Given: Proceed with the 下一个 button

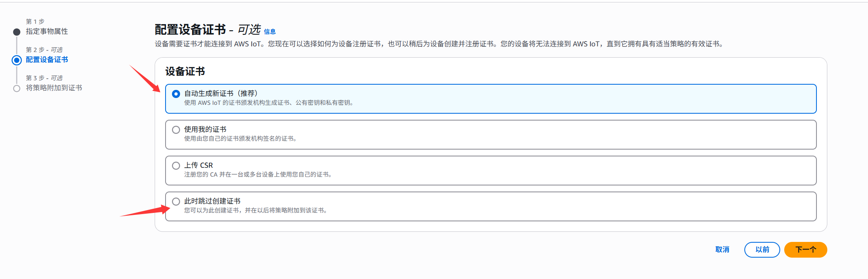Looking at the screenshot, I should [806, 250].
